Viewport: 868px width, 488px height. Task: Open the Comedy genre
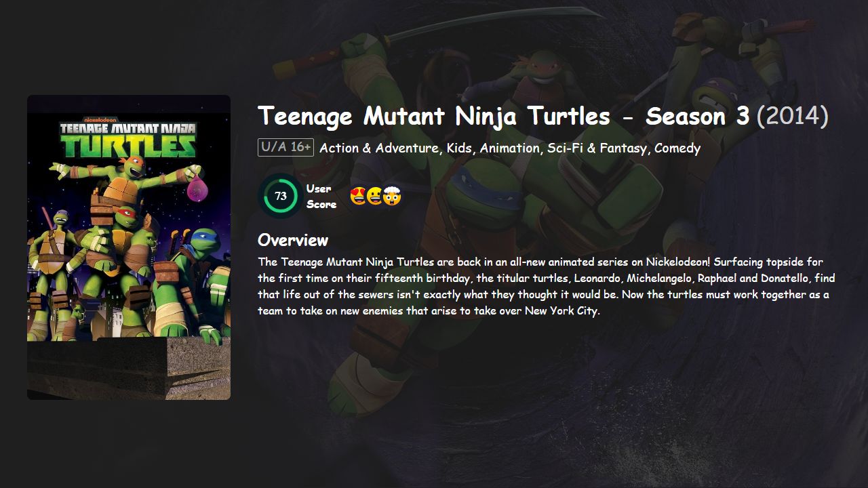[x=678, y=148]
